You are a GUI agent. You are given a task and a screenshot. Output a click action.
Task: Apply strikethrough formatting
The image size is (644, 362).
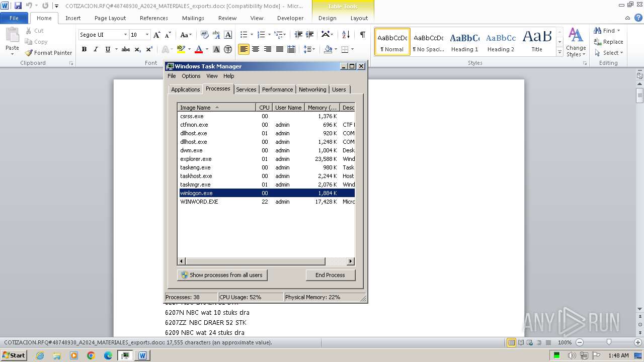[126, 49]
